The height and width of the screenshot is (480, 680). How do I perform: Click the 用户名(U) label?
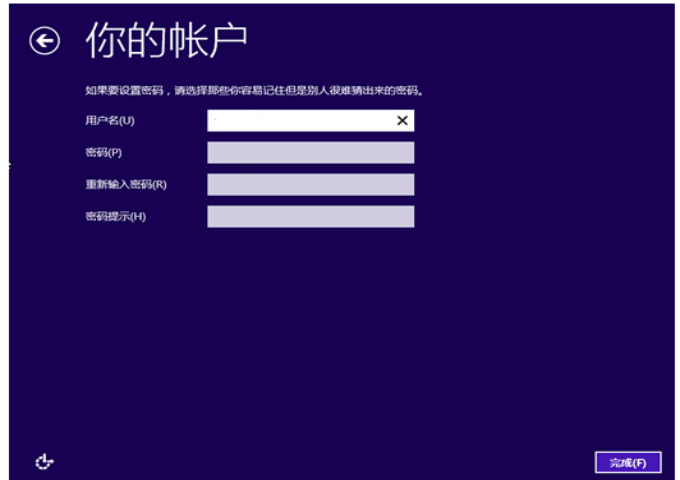tap(110, 121)
